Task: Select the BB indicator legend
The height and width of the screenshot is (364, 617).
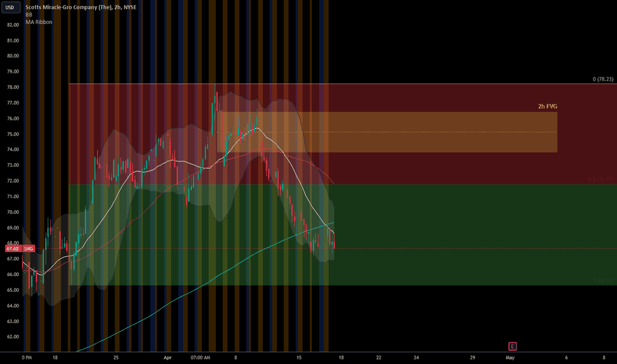Action: click(28, 15)
